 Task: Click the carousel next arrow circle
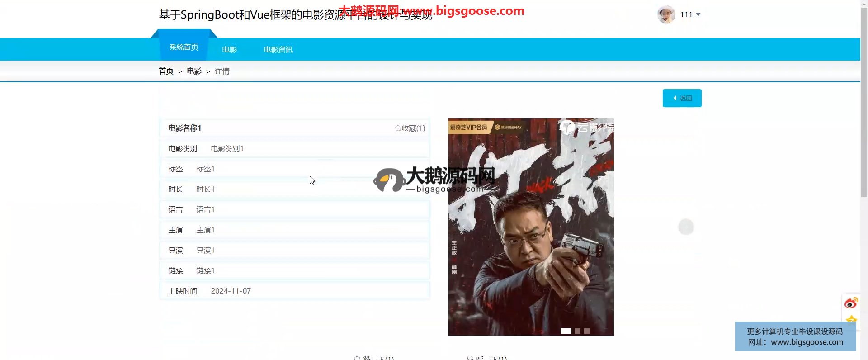tap(686, 227)
